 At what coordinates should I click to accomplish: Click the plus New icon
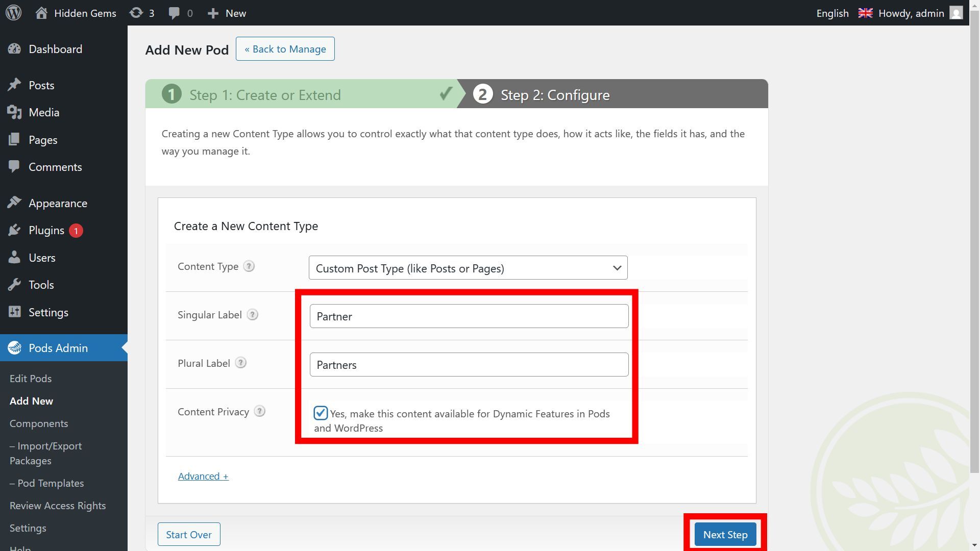[213, 13]
